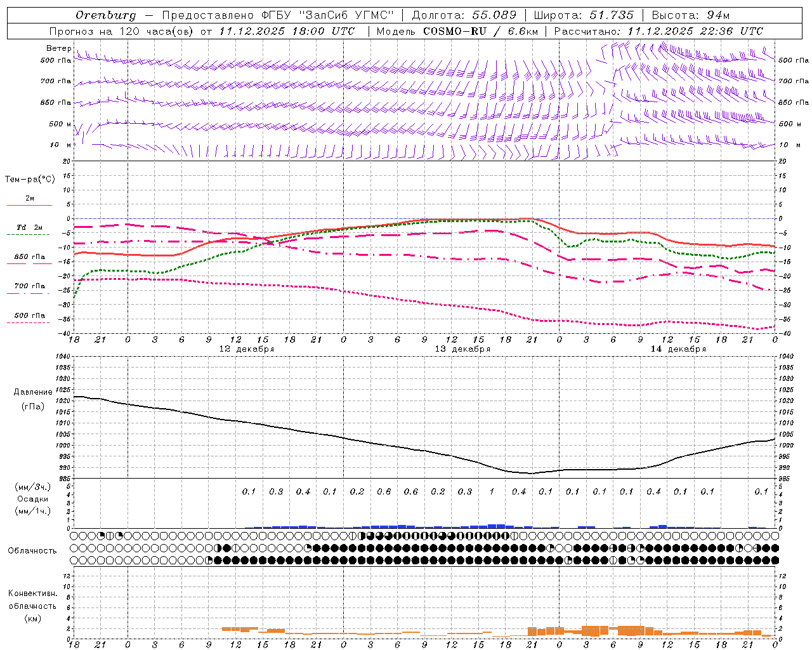Image resolution: width=812 pixels, height=650 pixels.
Task: Click the "Td 2м" dew point legend entry
Action: [x=30, y=227]
